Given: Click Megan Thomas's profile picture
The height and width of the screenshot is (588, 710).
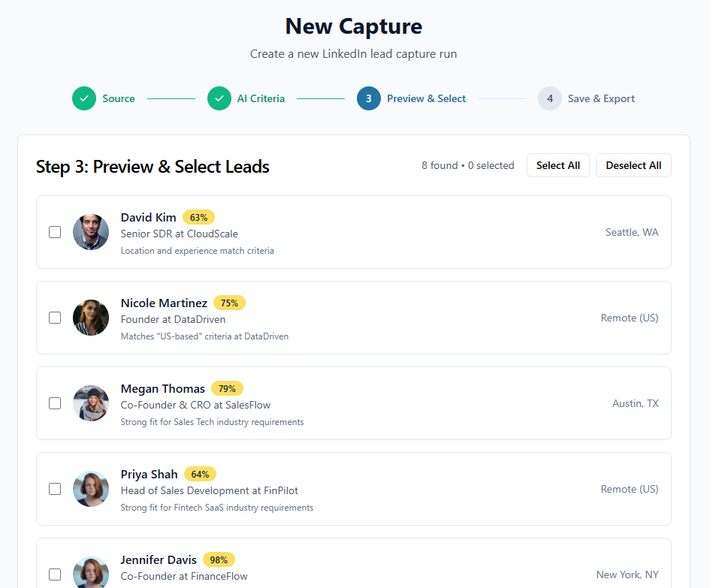Looking at the screenshot, I should (91, 403).
